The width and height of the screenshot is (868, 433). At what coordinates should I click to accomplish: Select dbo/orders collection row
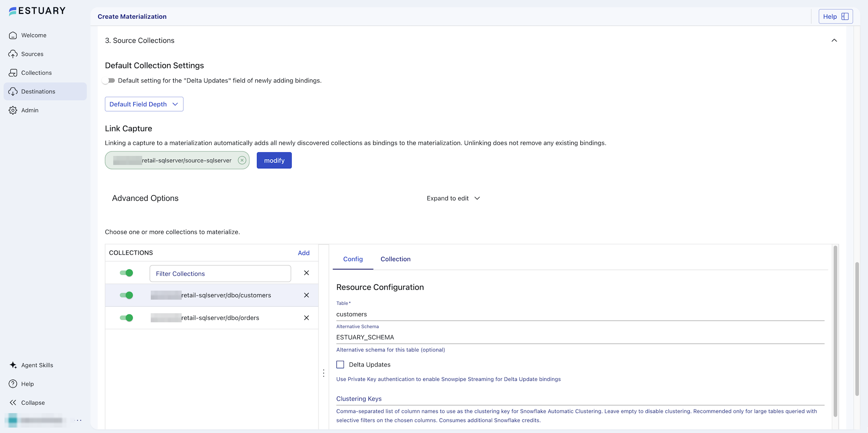(212, 318)
